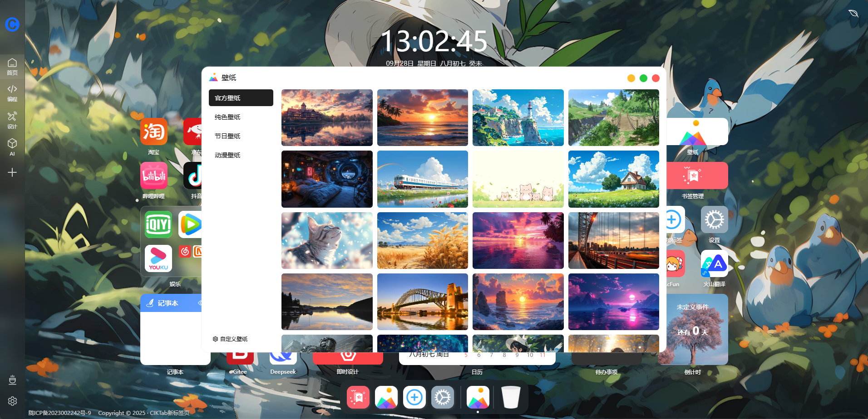Launch the Bilibili shortcut icon
This screenshot has width=868, height=419.
pos(154,176)
